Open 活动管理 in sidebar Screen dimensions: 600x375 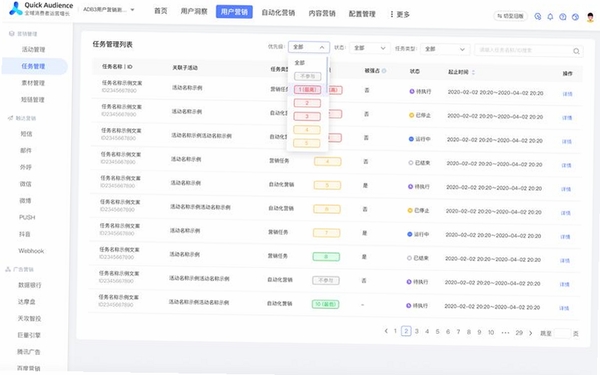tap(34, 49)
